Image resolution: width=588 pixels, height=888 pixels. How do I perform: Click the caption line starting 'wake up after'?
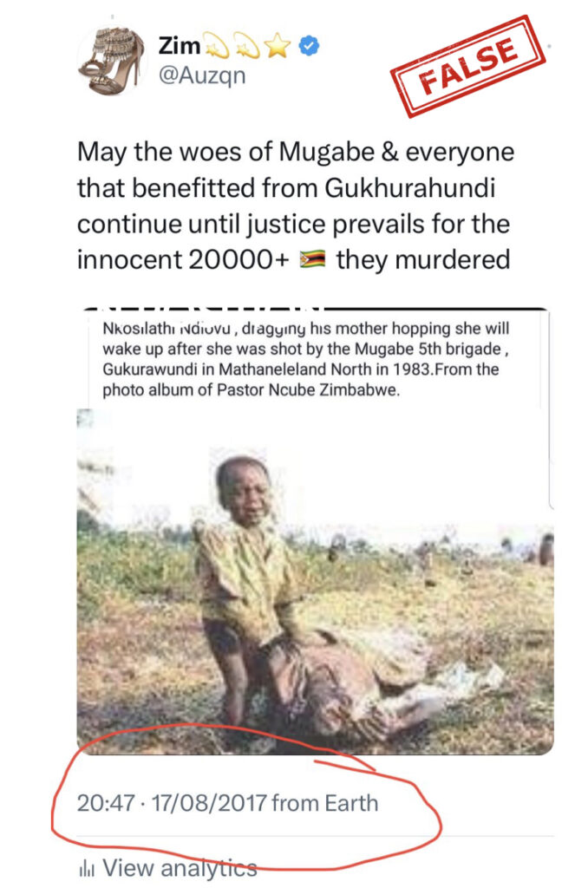306,349
